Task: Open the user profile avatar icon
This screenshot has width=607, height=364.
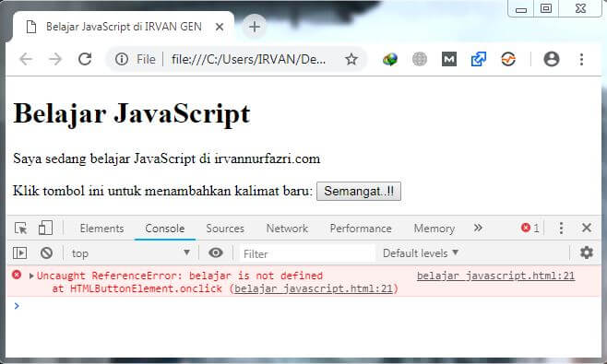Action: point(552,59)
